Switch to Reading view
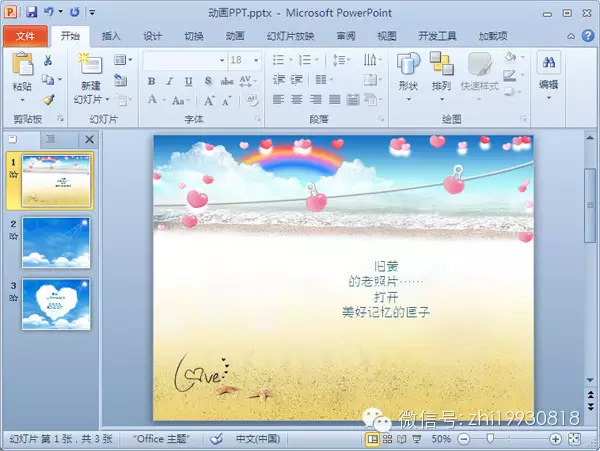Image resolution: width=600 pixels, height=451 pixels. tap(402, 439)
